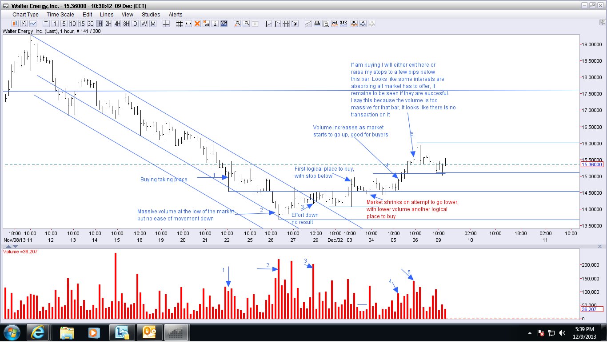This screenshot has width=607, height=364.
Task: Switch to bar chart type
Action: coord(24,24)
